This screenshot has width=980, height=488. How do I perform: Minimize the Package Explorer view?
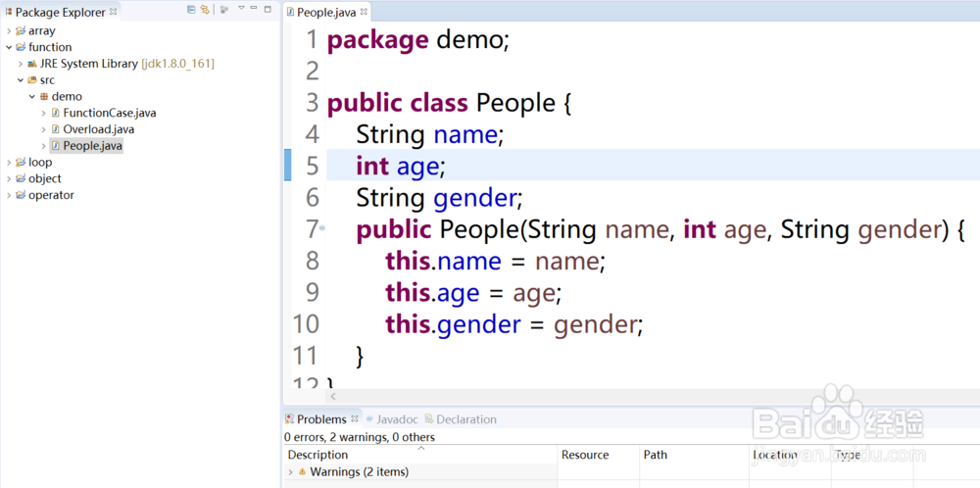254,9
